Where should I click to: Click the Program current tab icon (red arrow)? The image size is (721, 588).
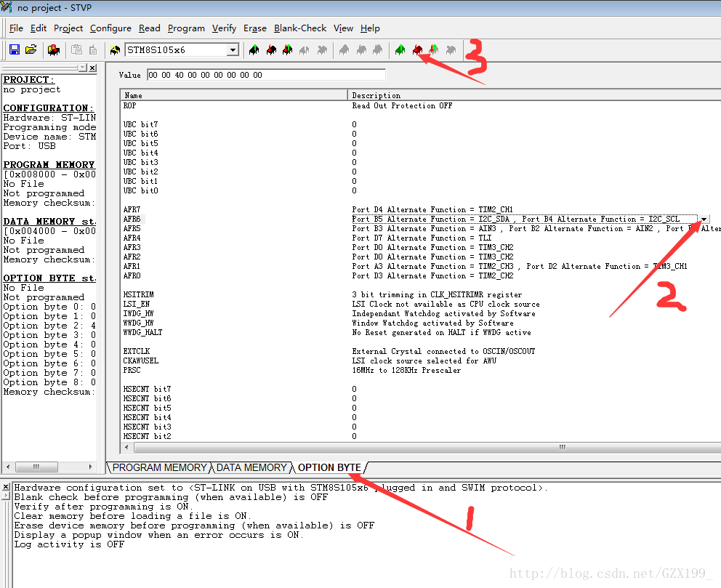point(271,49)
